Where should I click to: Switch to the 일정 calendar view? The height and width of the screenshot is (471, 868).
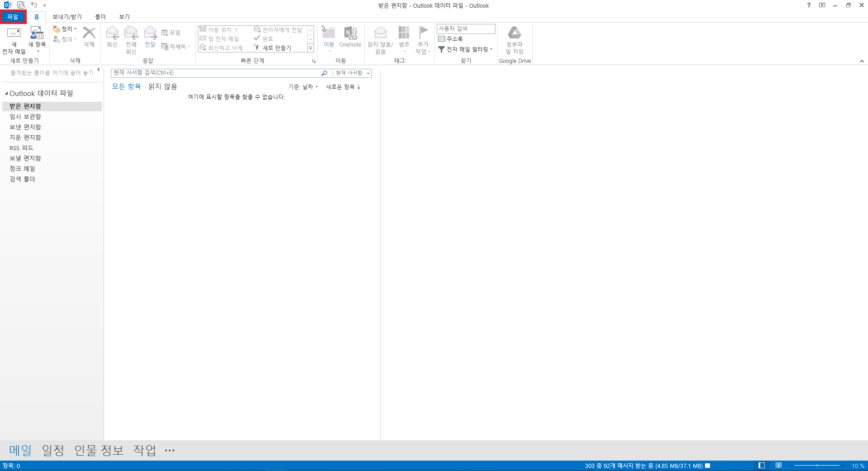click(53, 450)
